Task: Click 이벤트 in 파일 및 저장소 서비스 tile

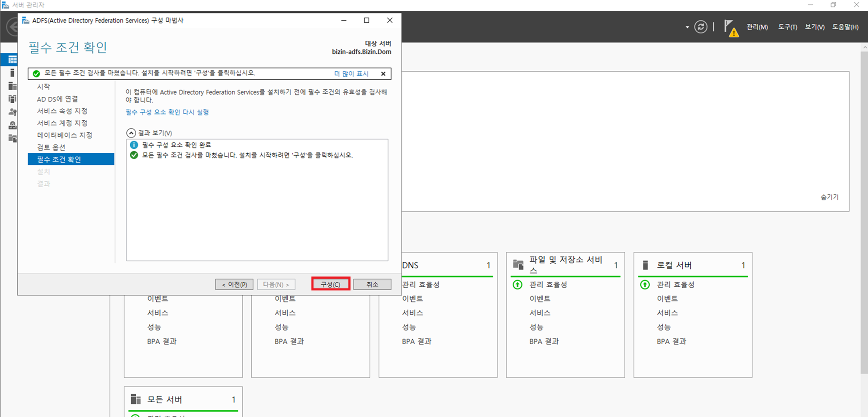Action: point(540,299)
